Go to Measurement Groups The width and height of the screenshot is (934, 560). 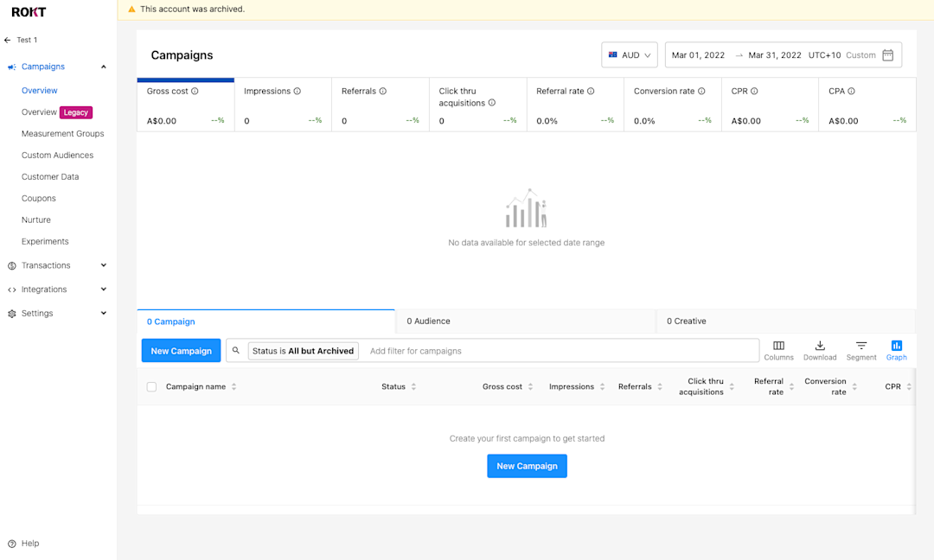coord(62,134)
